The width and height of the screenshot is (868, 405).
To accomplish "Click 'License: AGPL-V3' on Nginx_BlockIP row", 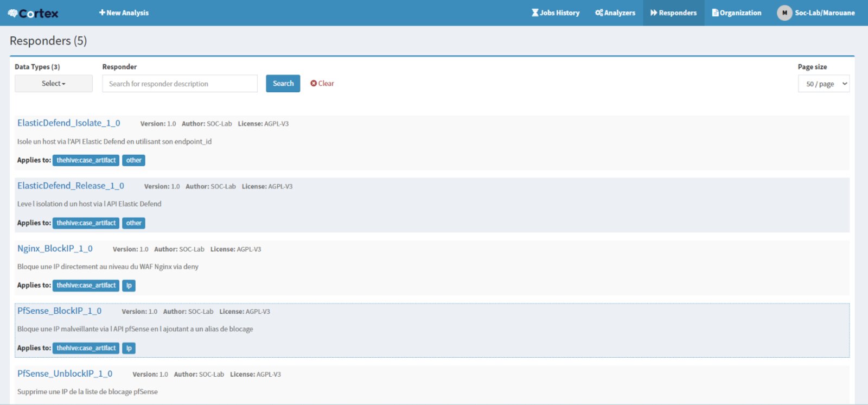I will [x=235, y=249].
